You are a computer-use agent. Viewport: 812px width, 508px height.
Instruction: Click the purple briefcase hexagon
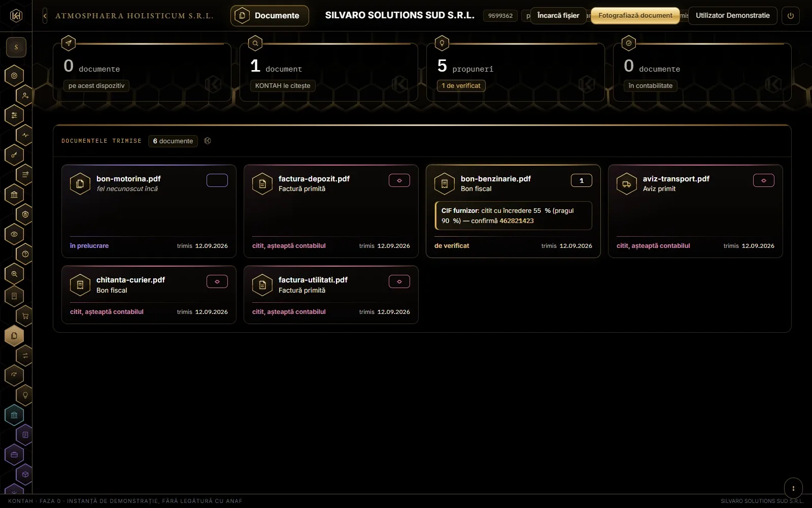point(14,455)
